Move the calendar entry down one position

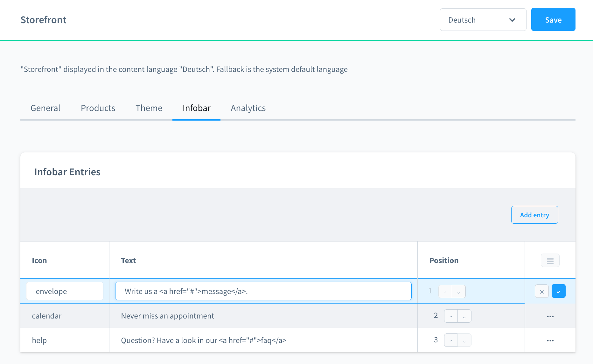pos(464,316)
